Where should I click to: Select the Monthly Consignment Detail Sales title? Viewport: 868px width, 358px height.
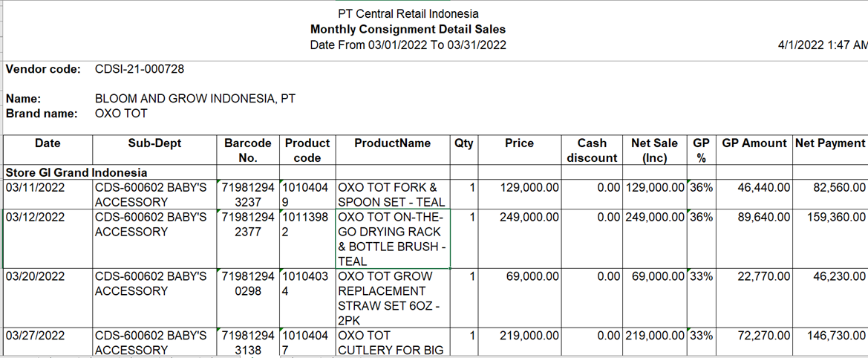(x=408, y=29)
